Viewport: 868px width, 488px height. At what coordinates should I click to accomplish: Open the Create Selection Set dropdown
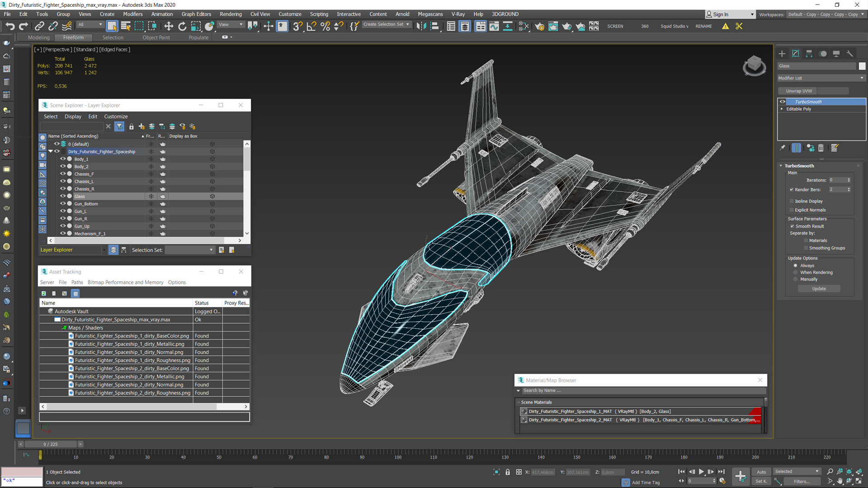pos(387,24)
